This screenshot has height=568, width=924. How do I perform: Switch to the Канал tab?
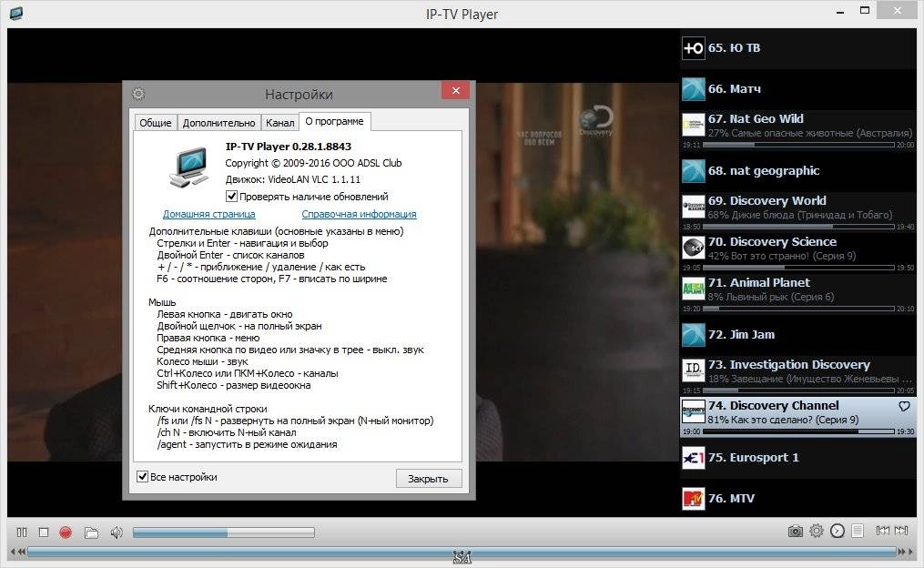click(x=279, y=123)
